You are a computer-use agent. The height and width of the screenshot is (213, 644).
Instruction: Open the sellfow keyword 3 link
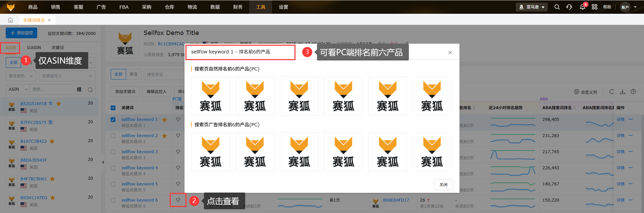click(140, 152)
